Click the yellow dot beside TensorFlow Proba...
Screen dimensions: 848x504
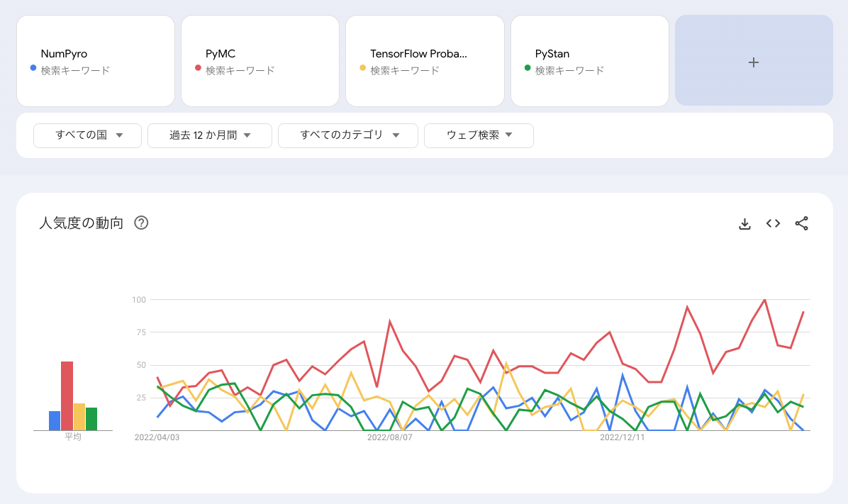coord(362,67)
